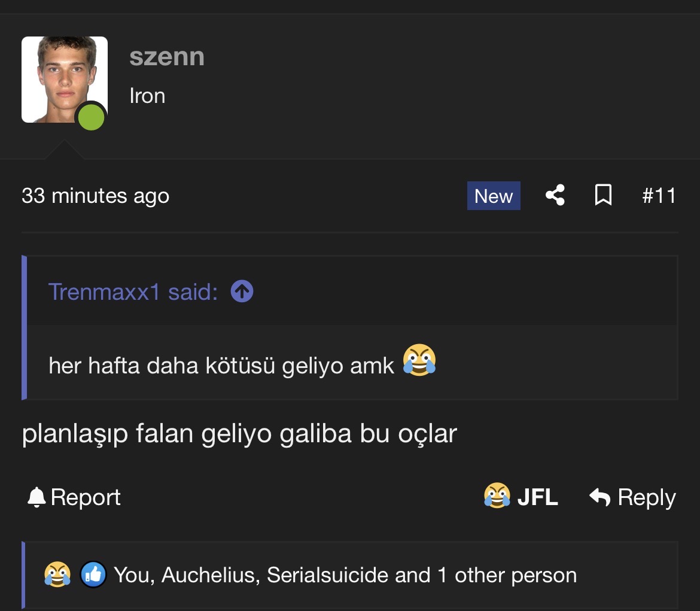Click the laughing emoji beside JFL
The width and height of the screenshot is (700, 611).
pos(497,497)
